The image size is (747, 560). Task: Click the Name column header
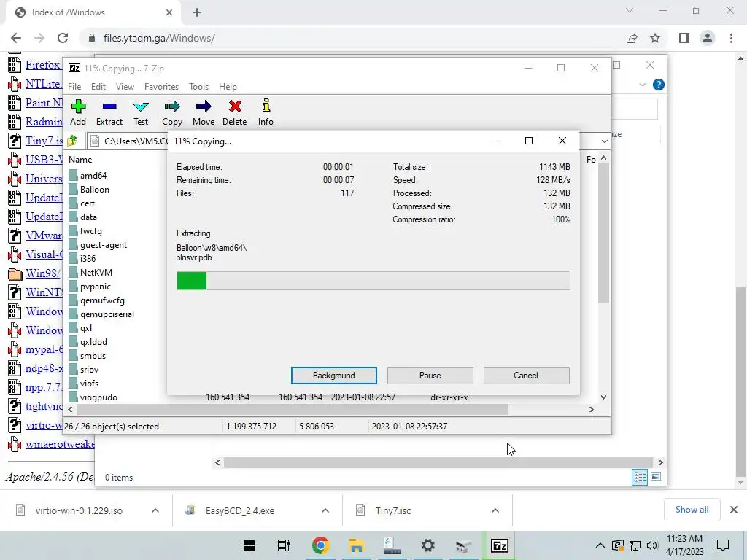80,160
